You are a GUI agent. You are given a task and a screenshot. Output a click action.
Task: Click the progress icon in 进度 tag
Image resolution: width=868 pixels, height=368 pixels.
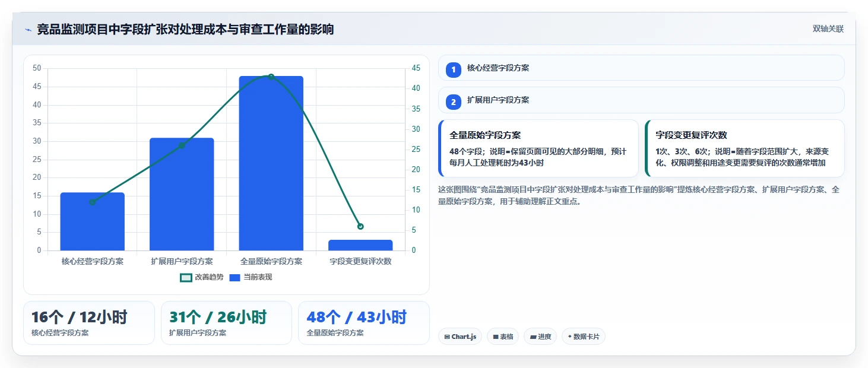click(533, 337)
